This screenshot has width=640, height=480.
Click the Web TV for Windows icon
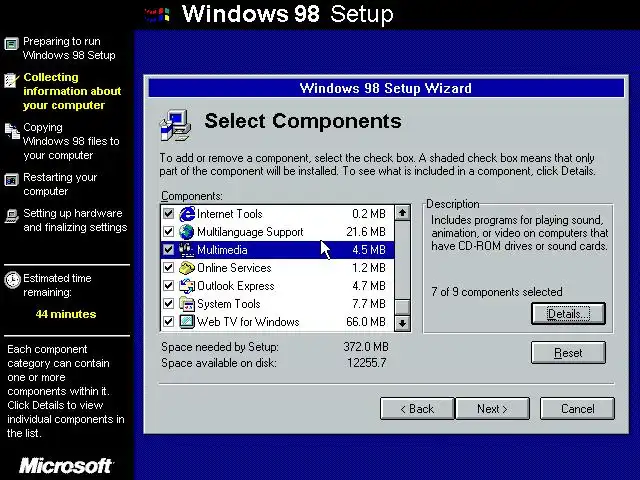point(187,322)
